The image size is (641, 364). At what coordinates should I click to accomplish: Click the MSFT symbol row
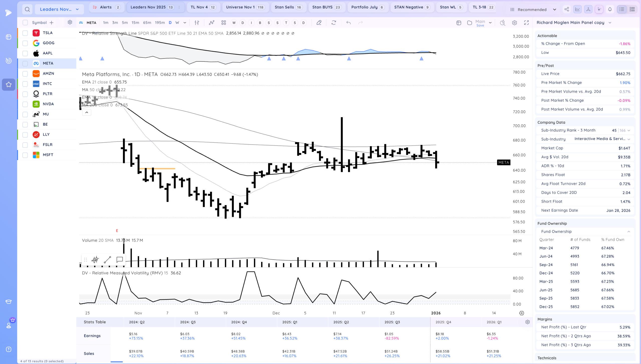(x=48, y=155)
